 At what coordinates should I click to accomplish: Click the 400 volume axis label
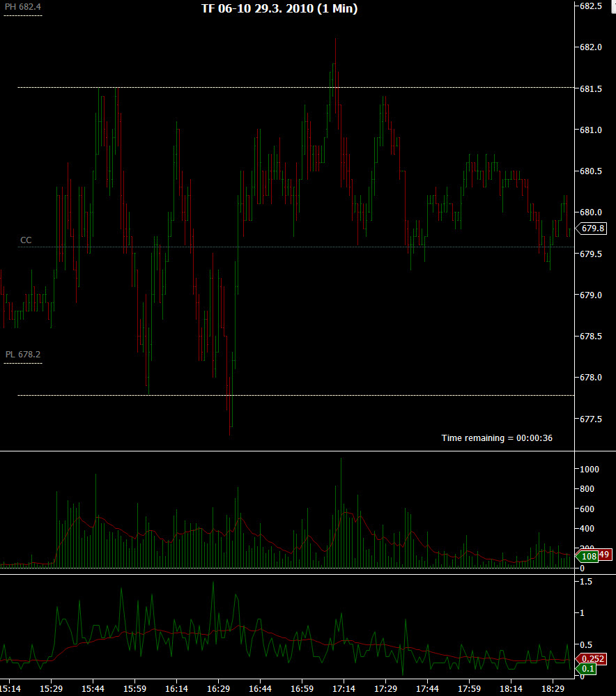click(587, 529)
